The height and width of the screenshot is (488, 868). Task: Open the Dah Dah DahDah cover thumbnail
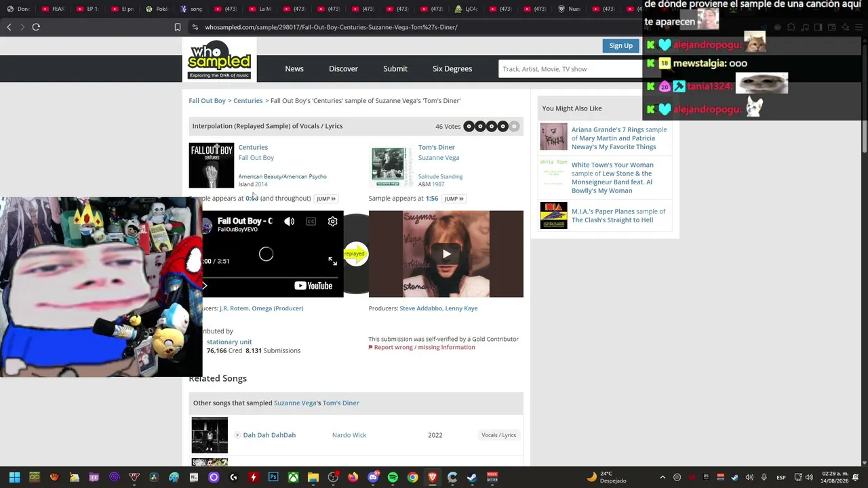tap(210, 435)
